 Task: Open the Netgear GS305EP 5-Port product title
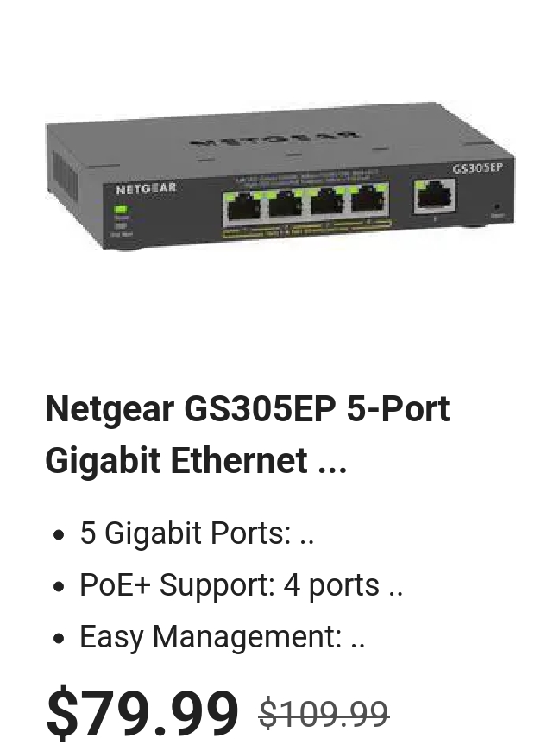[x=248, y=434]
